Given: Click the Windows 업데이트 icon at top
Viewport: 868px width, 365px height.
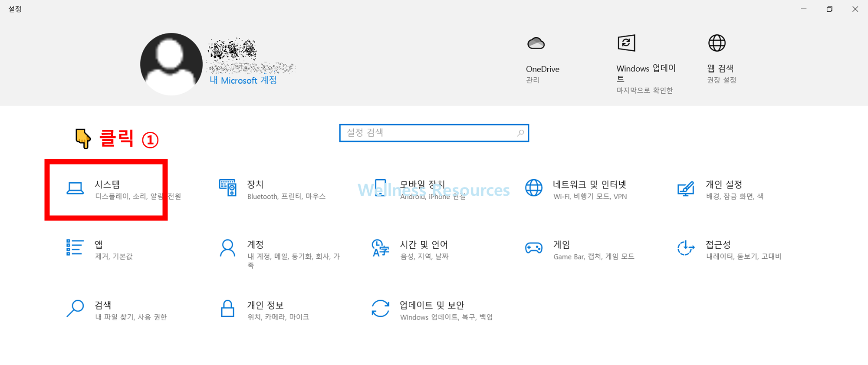Looking at the screenshot, I should [626, 43].
